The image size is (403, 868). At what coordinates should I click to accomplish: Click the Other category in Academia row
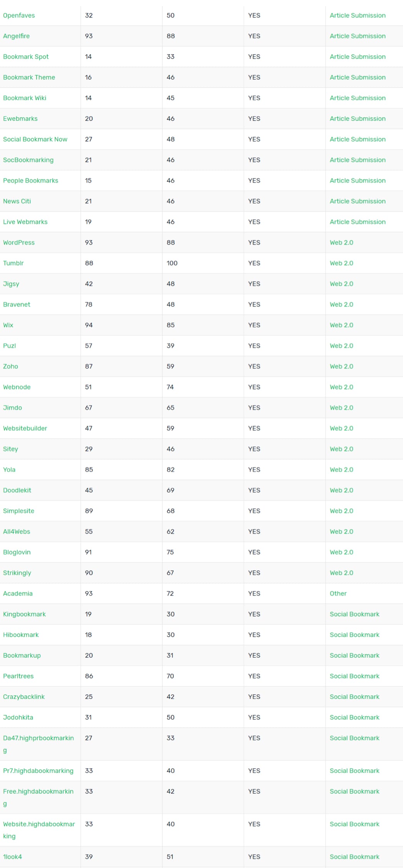coord(338,593)
